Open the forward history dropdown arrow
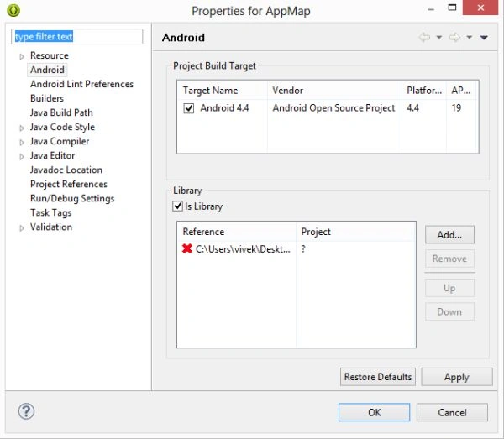The image size is (504, 439). pyautogui.click(x=470, y=38)
